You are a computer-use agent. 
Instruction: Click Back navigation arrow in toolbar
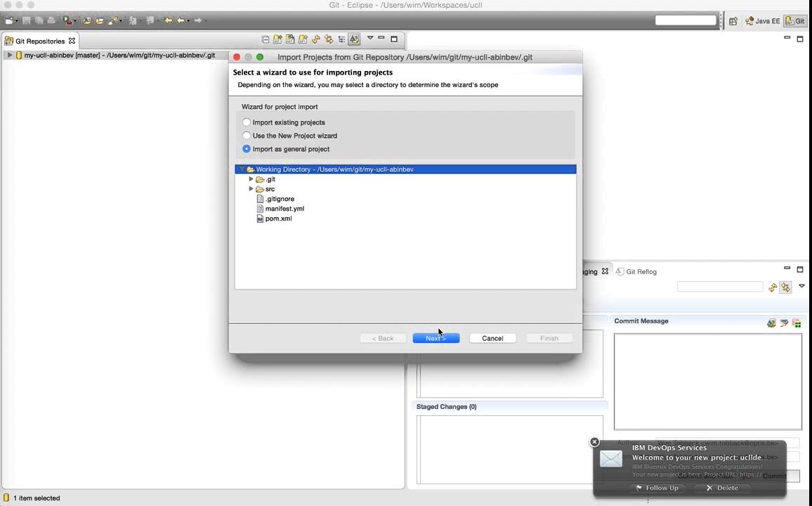pyautogui.click(x=181, y=20)
